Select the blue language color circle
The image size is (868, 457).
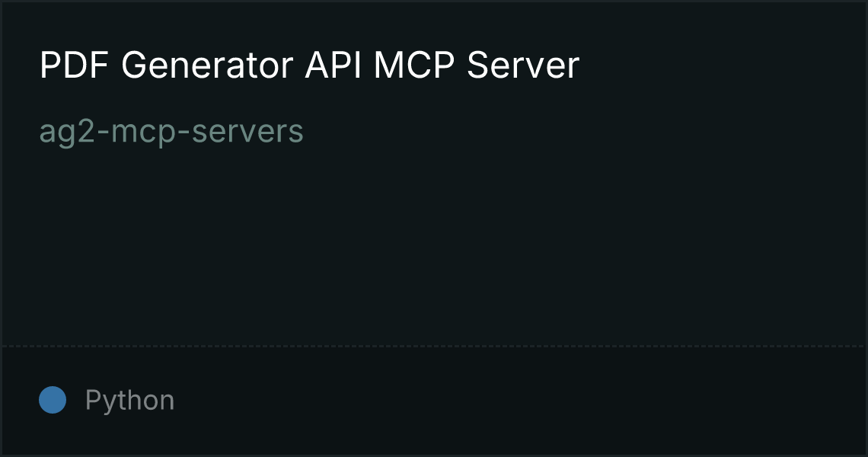53,400
